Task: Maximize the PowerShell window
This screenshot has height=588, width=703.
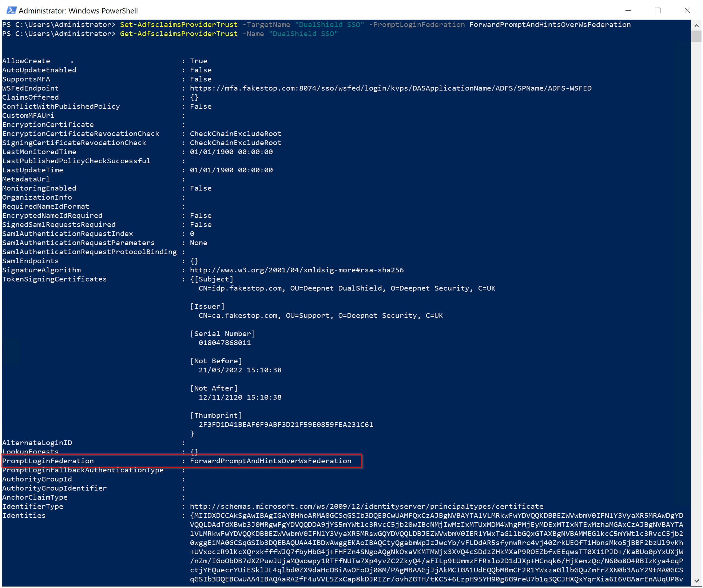Action: [658, 10]
